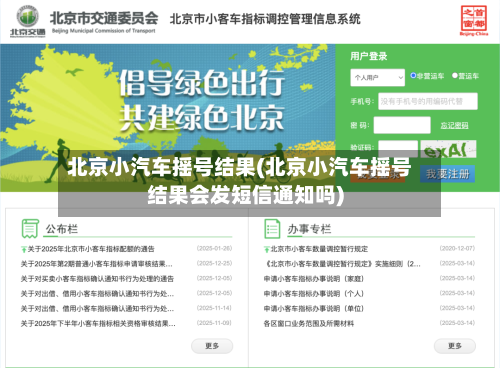The width and height of the screenshot is (500, 368).
Task: Click the 首都之窗 red logo
Action: [x=474, y=20]
